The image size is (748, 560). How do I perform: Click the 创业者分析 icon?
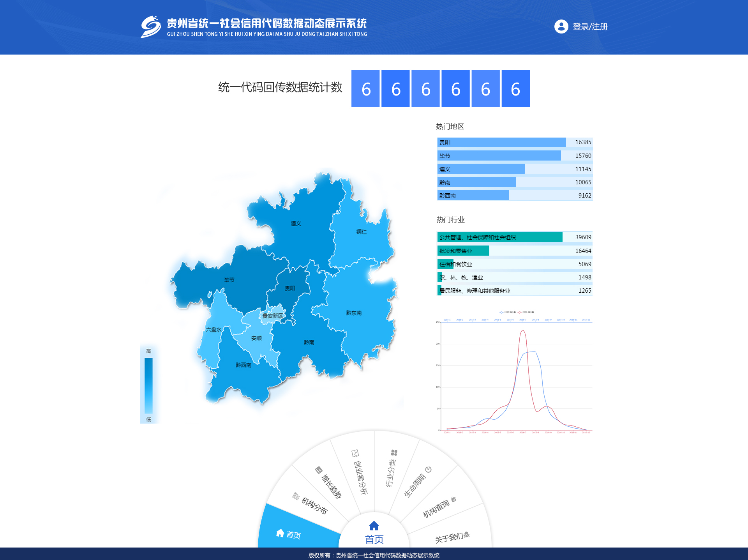(355, 453)
